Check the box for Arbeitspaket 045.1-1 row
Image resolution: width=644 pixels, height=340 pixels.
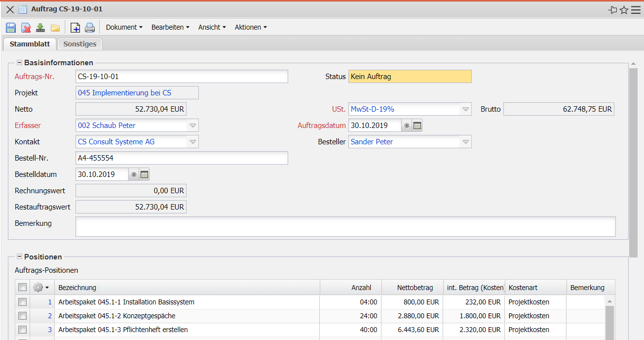pyautogui.click(x=22, y=302)
